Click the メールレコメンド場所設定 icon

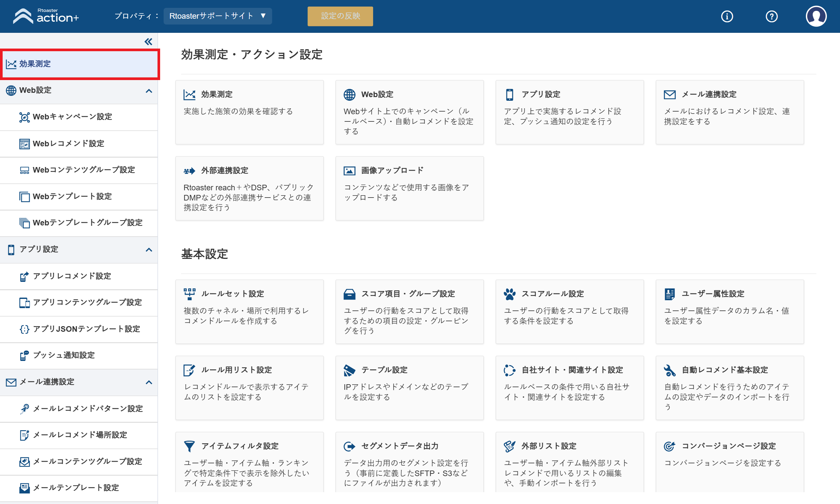[x=25, y=435]
